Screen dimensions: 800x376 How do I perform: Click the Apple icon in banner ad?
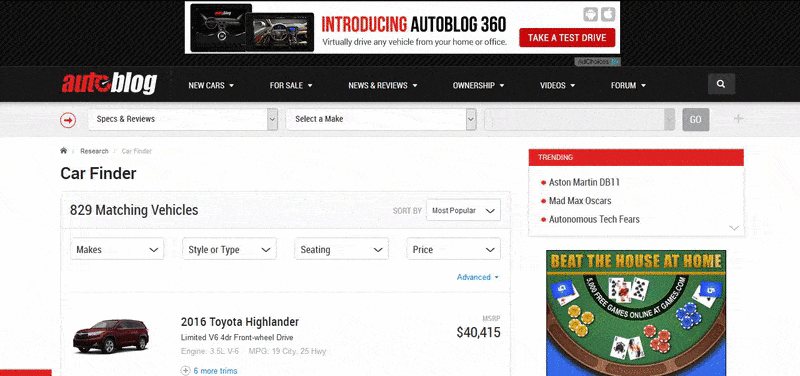608,14
